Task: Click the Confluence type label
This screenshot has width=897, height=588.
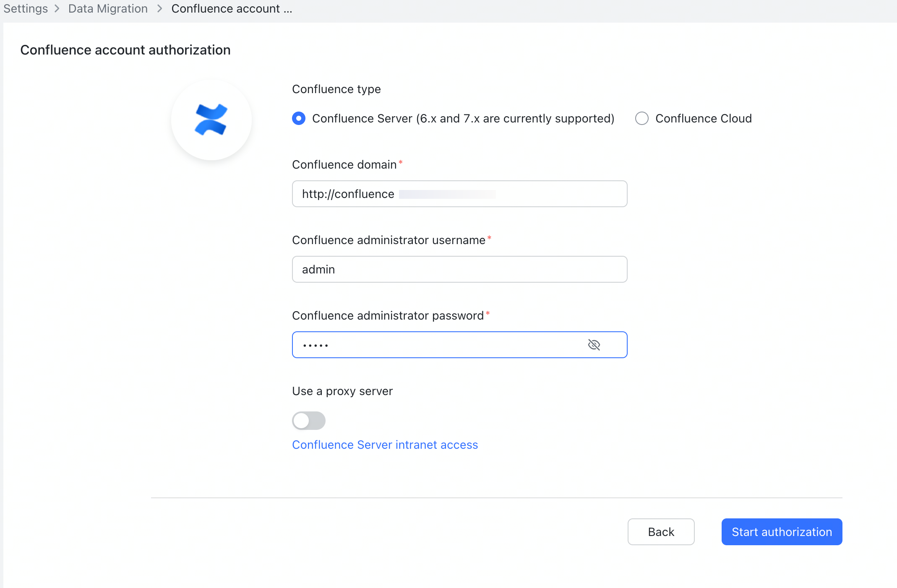Action: click(x=336, y=89)
